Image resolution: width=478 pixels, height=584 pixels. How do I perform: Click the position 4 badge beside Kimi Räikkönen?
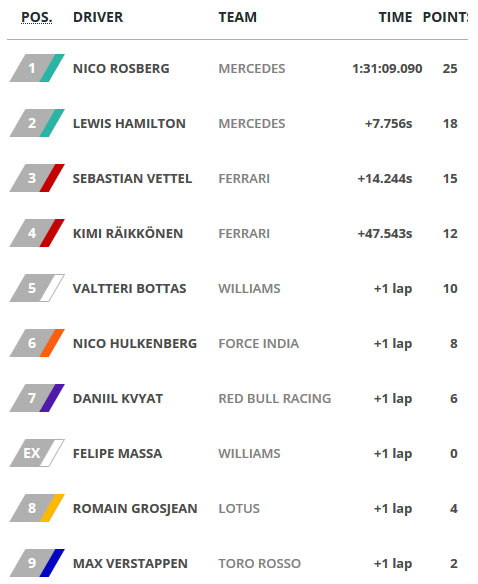click(x=37, y=233)
